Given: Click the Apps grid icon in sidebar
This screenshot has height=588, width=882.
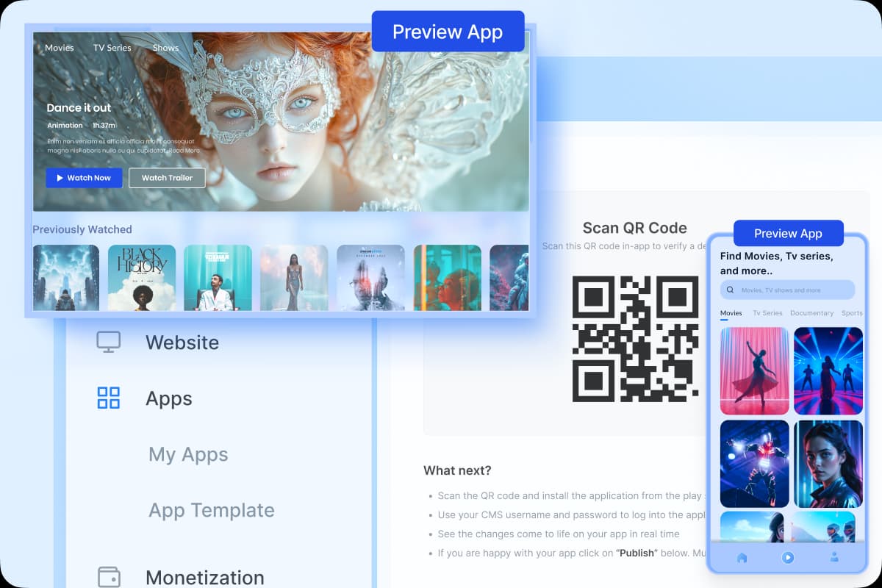Looking at the screenshot, I should tap(109, 398).
